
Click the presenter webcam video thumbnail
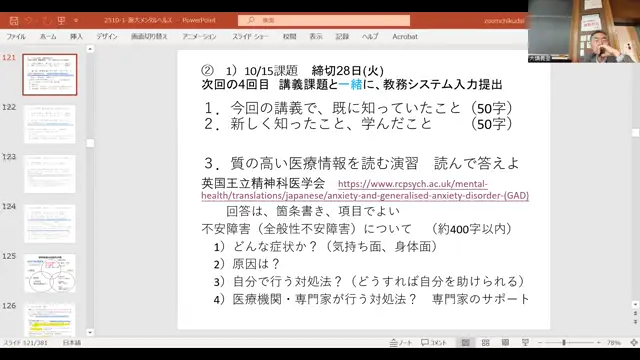tap(584, 31)
